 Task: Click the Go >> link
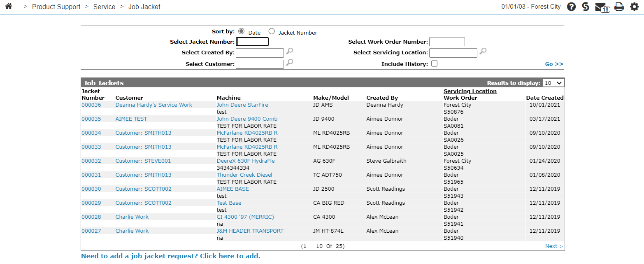(x=554, y=64)
